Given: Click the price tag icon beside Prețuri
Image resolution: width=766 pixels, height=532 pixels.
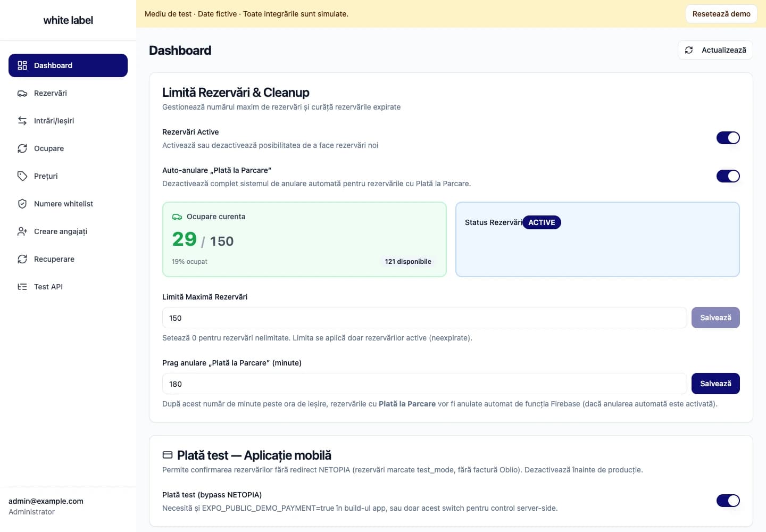Looking at the screenshot, I should (x=22, y=176).
